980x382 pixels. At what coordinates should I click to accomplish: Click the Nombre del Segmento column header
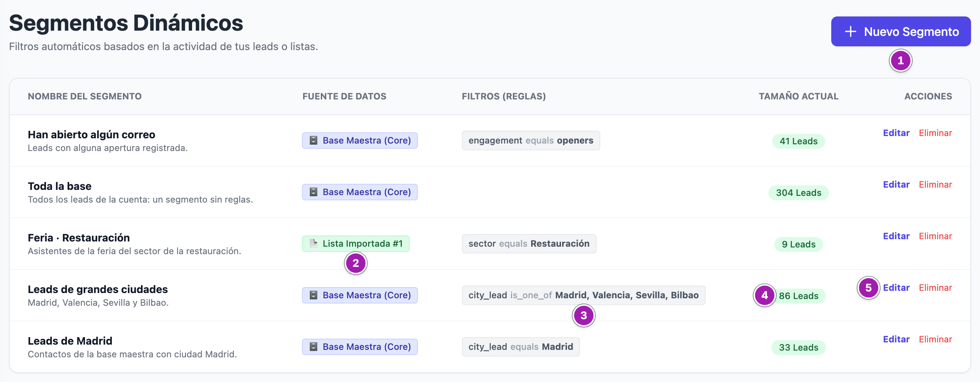[x=84, y=96]
